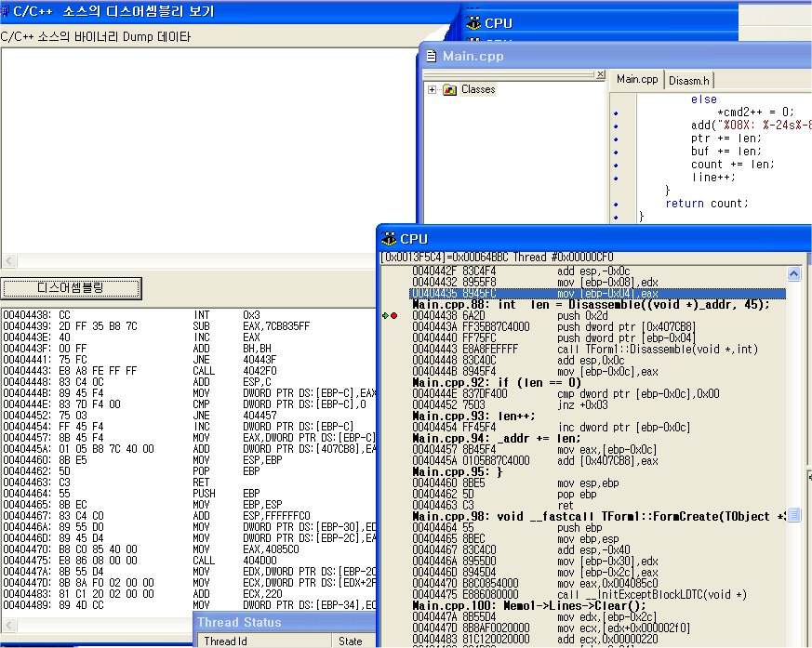Select the 00404463 C3 'ret' line in CPU

coord(493,505)
